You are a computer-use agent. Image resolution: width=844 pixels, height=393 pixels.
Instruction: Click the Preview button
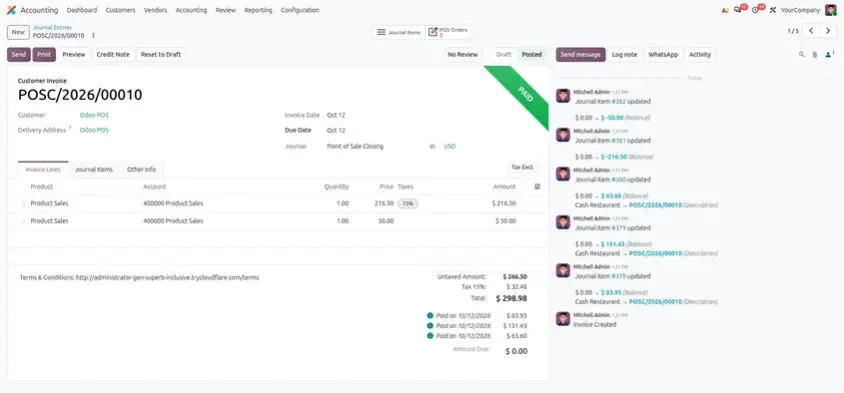tap(74, 54)
